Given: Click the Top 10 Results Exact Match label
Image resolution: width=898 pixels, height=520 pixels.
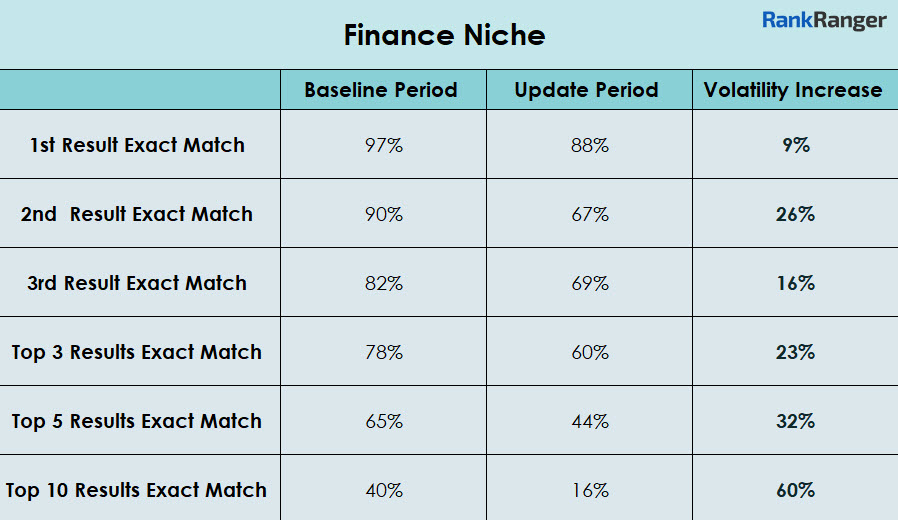Looking at the screenshot, I should point(137,490).
